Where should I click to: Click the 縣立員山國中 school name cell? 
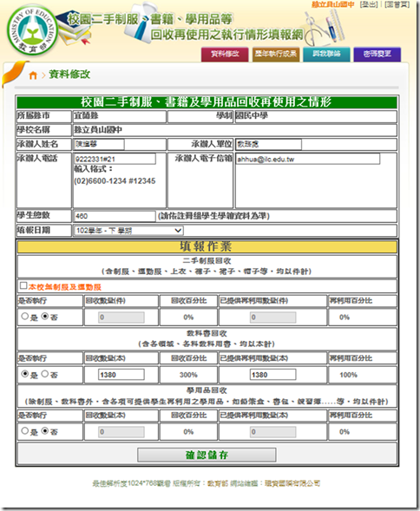[x=235, y=130]
